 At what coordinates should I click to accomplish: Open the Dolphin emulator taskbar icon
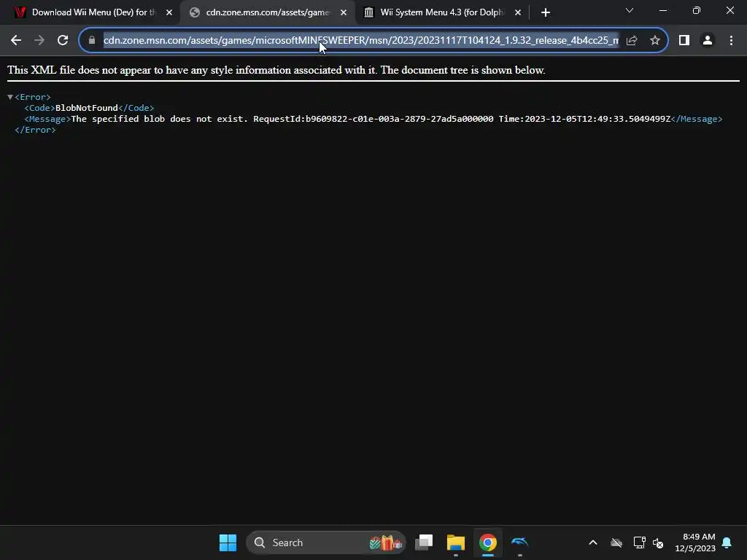point(519,542)
